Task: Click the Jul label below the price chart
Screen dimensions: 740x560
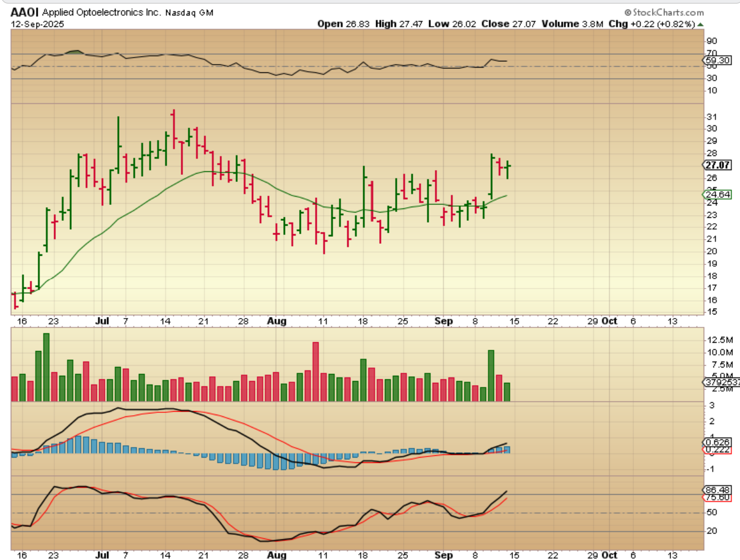Action: coord(102,322)
